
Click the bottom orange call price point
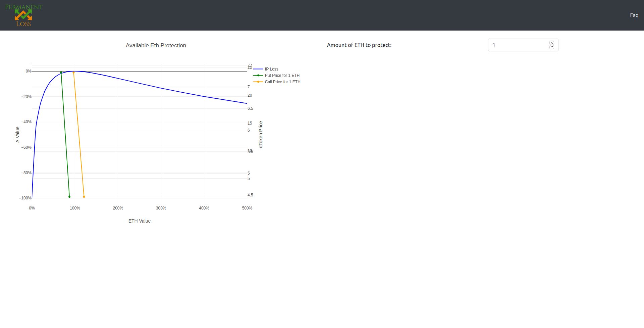tap(84, 197)
